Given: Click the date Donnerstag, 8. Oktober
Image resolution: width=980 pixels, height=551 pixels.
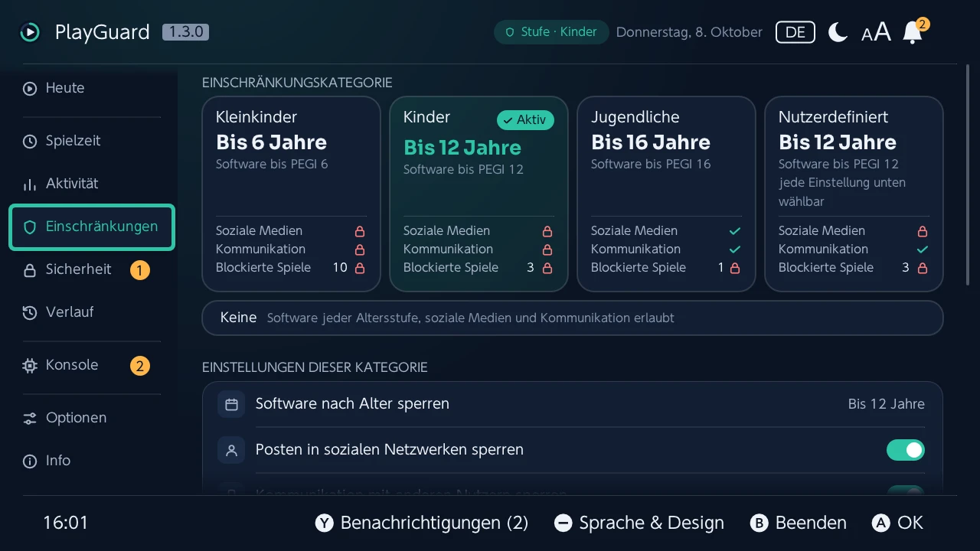Looking at the screenshot, I should (689, 32).
